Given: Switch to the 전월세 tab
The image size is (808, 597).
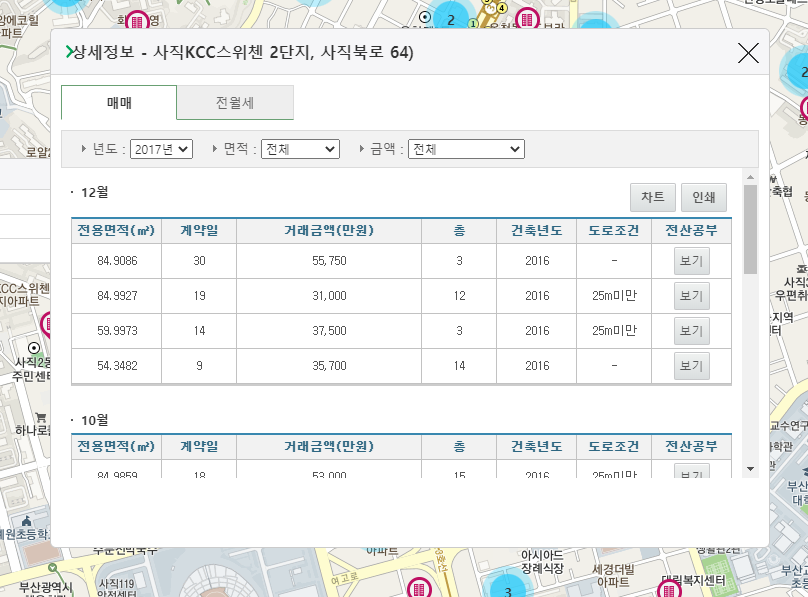Looking at the screenshot, I should pos(235,103).
